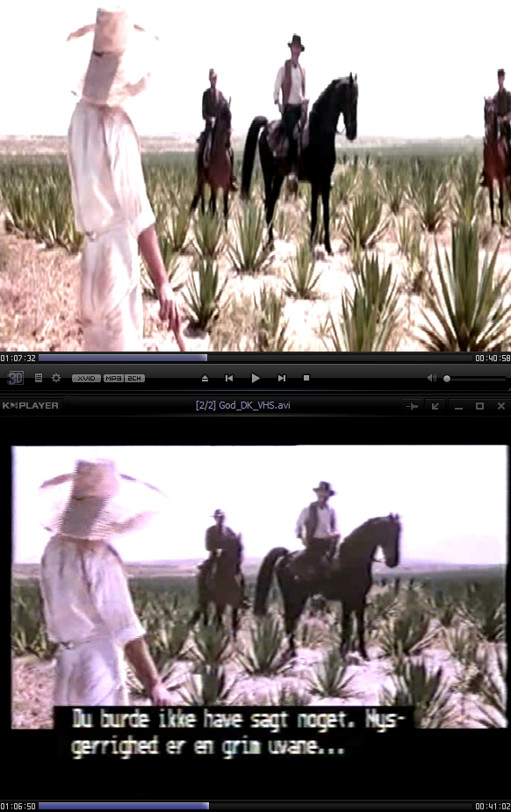Toggle the always-on-top pin icon

[412, 406]
